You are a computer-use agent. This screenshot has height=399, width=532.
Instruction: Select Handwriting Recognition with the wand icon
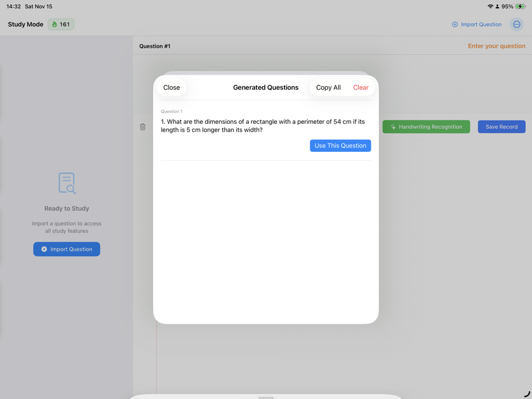tap(426, 127)
